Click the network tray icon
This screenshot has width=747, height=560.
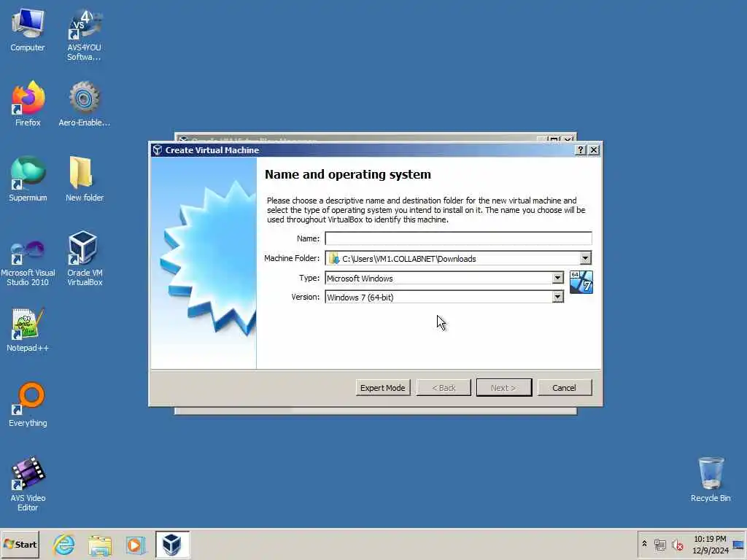pos(660,544)
